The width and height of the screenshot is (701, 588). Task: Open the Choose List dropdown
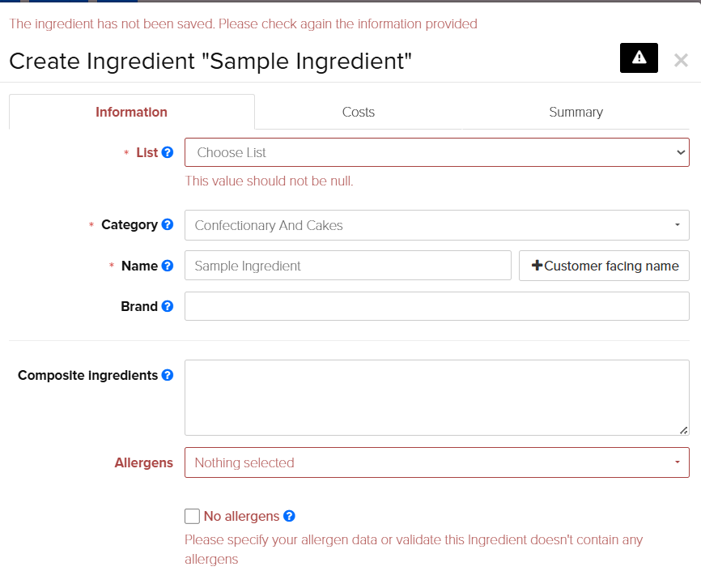(437, 152)
